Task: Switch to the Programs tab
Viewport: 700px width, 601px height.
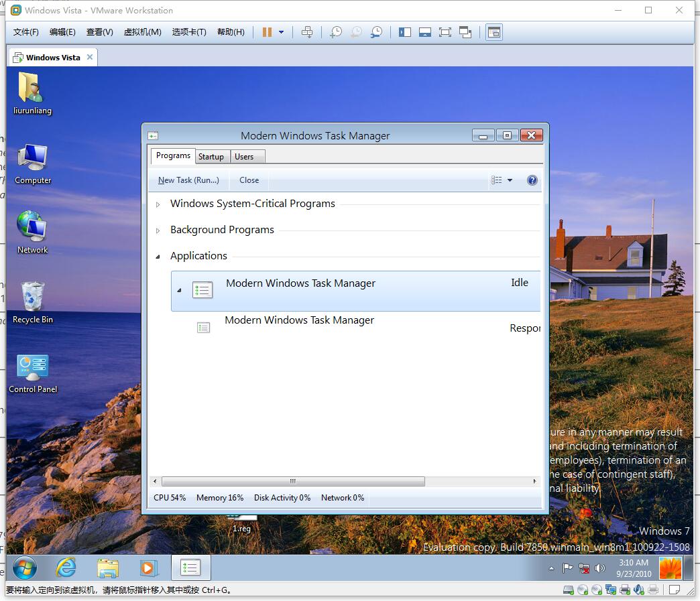Action: click(173, 155)
